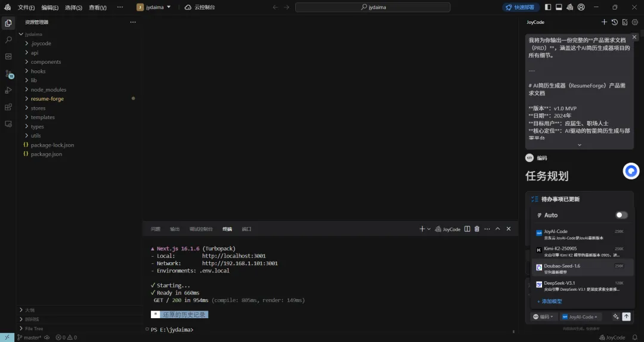This screenshot has width=644, height=342.
Task: Switch to the 问题 panel tab
Action: 156,229
